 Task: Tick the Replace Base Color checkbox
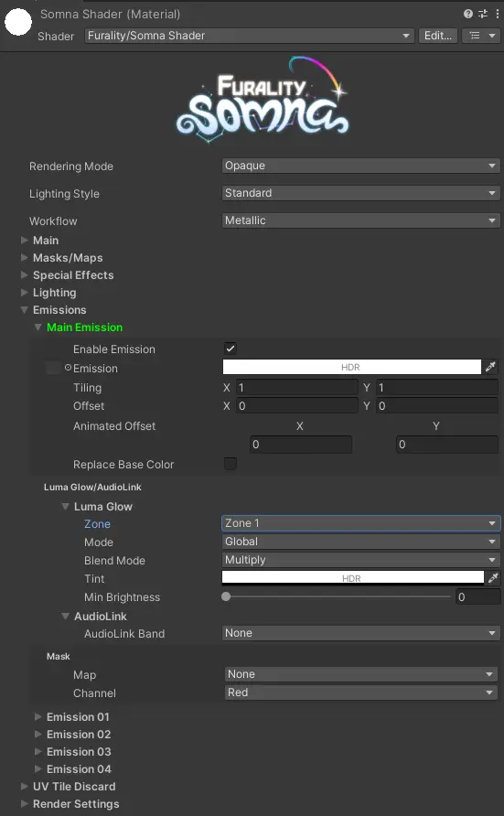[230, 463]
